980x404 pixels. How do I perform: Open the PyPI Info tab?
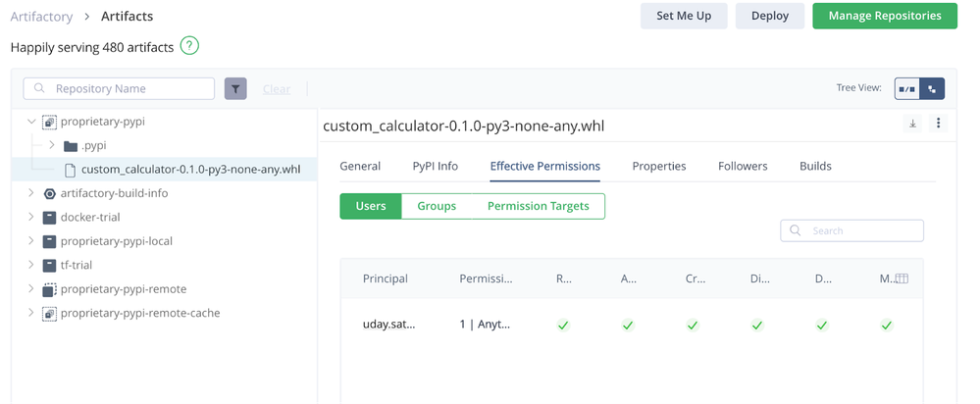tap(435, 166)
